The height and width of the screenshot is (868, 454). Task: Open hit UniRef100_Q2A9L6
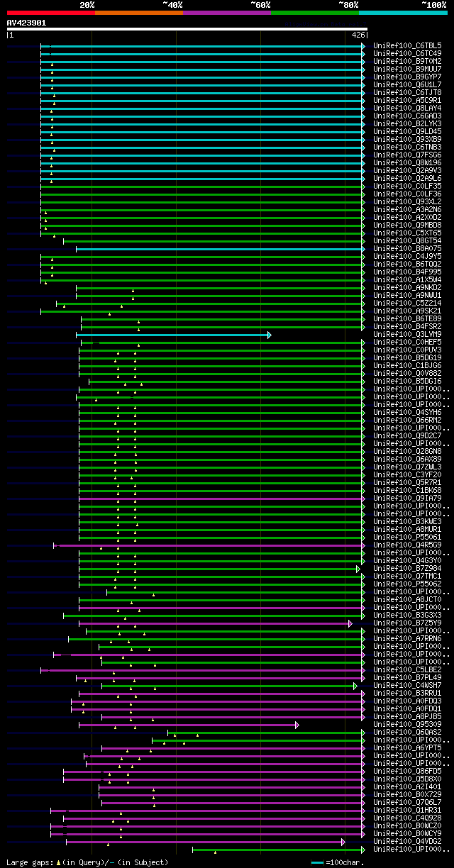click(408, 179)
